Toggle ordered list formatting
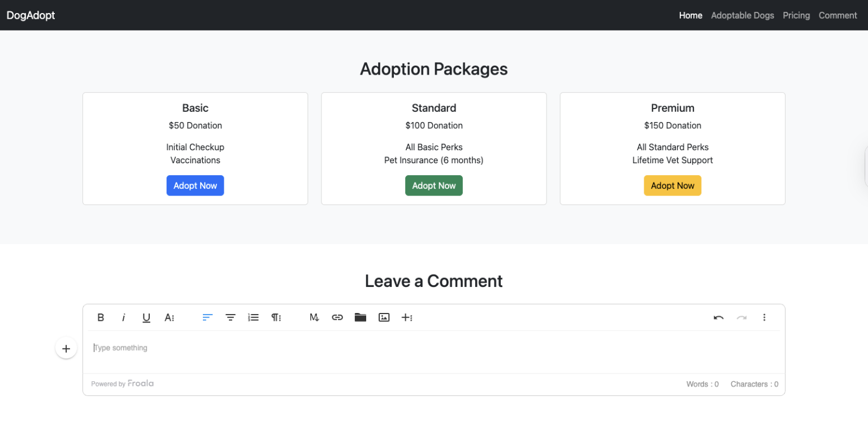868x422 pixels. coord(253,317)
